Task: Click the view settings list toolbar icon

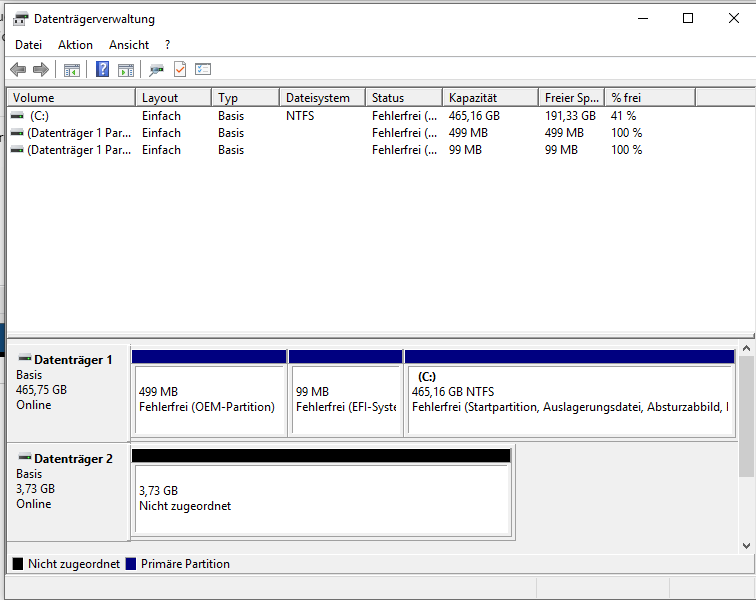Action: (203, 69)
